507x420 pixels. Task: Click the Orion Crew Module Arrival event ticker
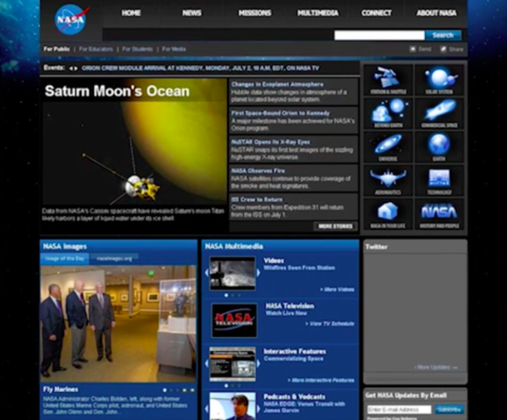pyautogui.click(x=200, y=68)
